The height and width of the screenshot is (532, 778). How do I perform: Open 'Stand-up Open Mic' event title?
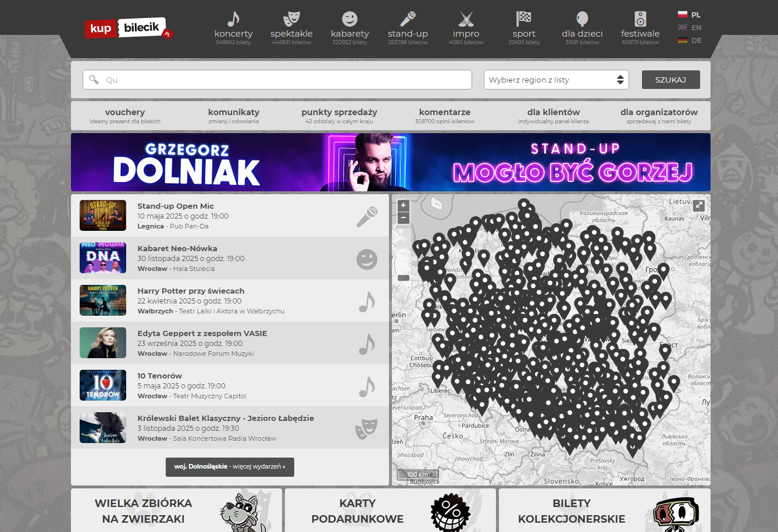[176, 206]
